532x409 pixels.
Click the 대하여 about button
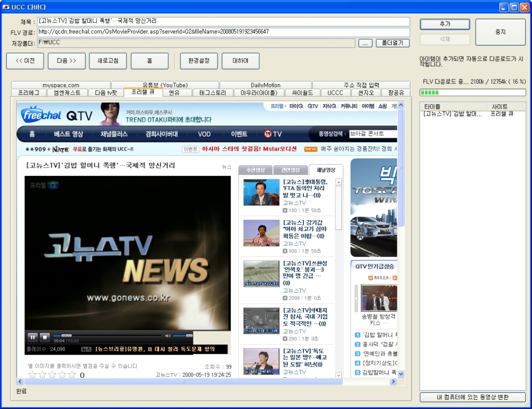pos(241,61)
